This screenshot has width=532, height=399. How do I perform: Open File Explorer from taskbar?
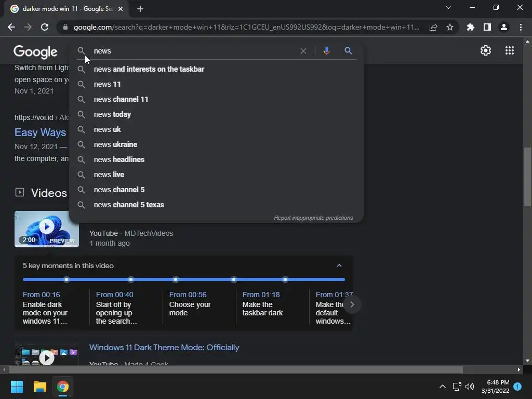[39, 387]
